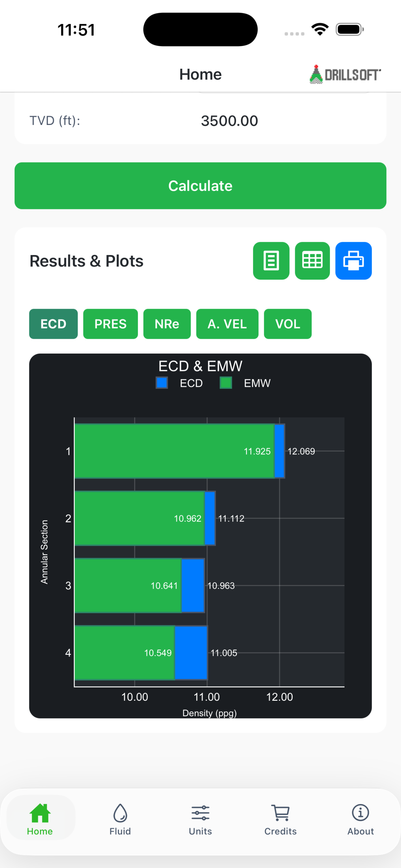Go to the Fluid tab droplet icon
The height and width of the screenshot is (868, 401).
pyautogui.click(x=120, y=813)
